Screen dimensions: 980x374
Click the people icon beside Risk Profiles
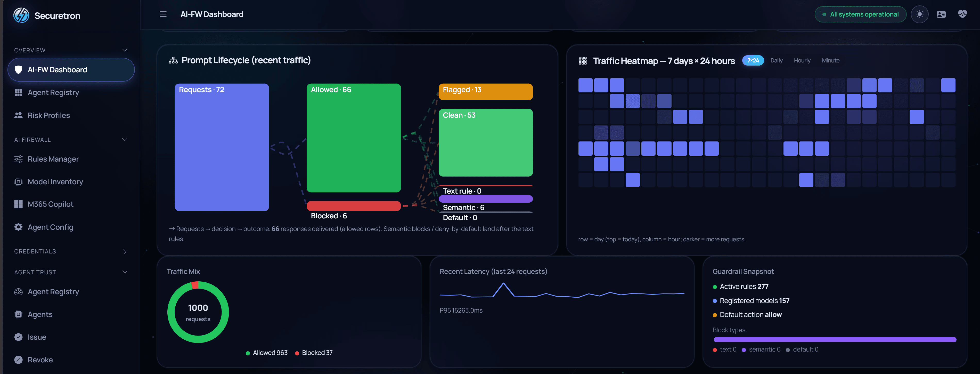click(18, 115)
